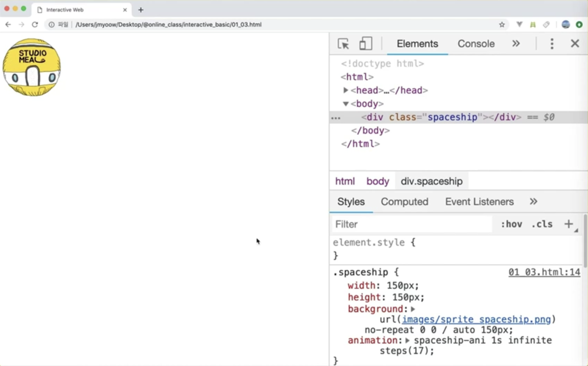
Task: Collapse the body element node
Action: point(346,104)
